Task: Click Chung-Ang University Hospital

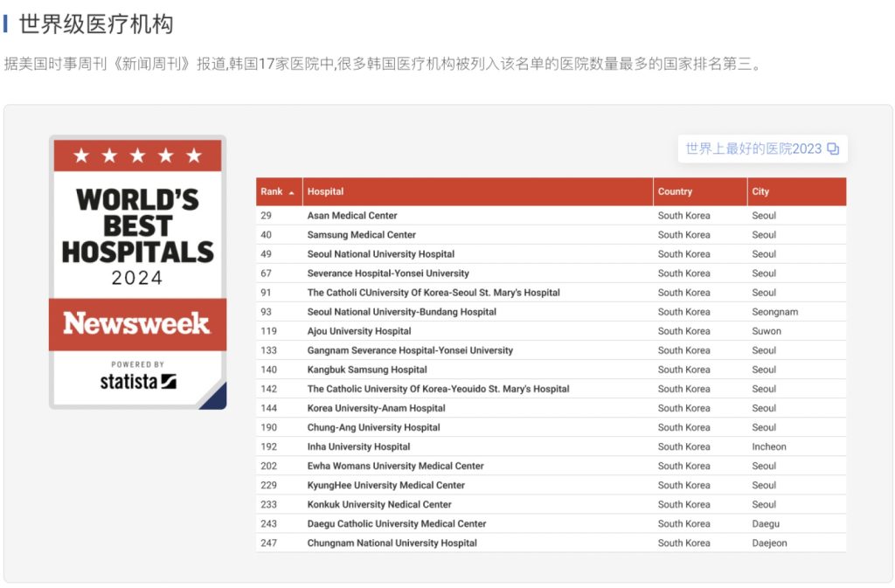Action: (x=373, y=428)
